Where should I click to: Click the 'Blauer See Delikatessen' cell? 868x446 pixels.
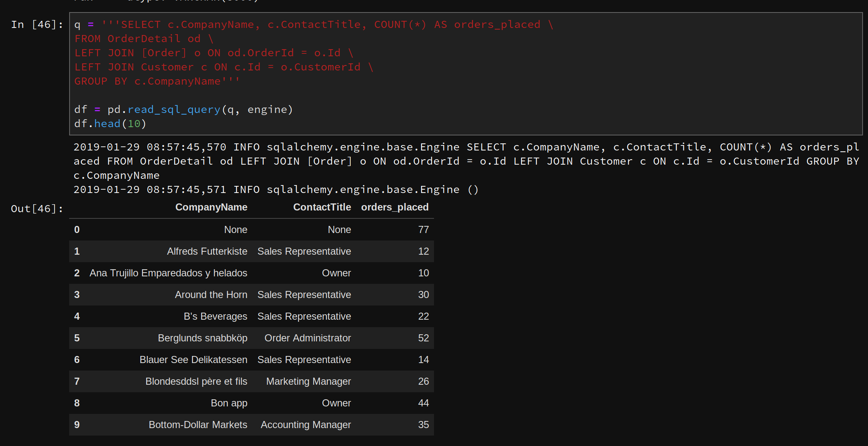click(193, 360)
